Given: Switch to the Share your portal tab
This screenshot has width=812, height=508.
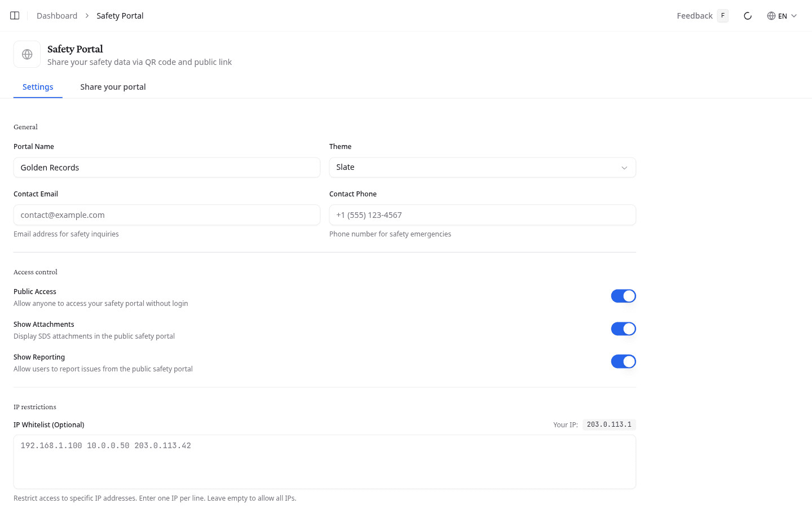Looking at the screenshot, I should tap(113, 86).
